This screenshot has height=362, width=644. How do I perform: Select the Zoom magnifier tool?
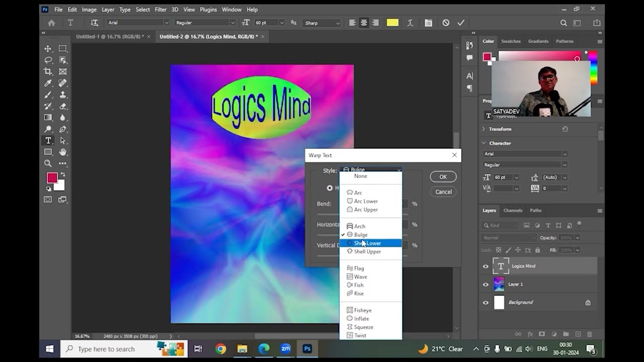coord(48,163)
